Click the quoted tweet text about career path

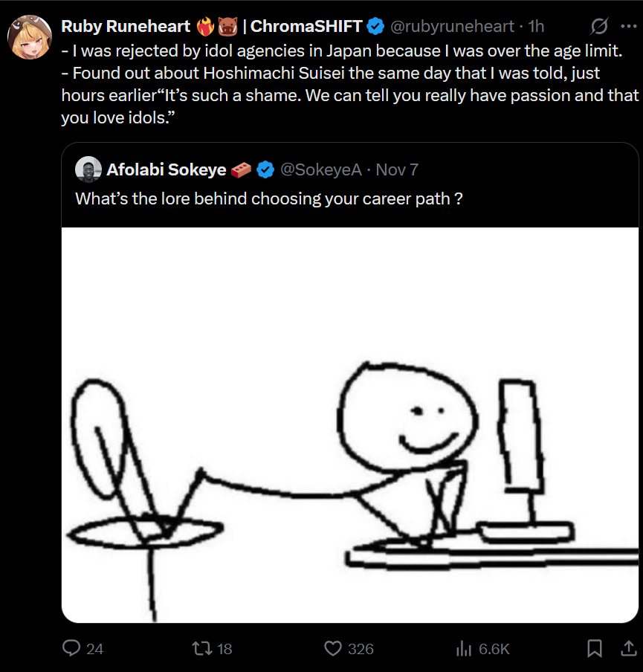[269, 199]
